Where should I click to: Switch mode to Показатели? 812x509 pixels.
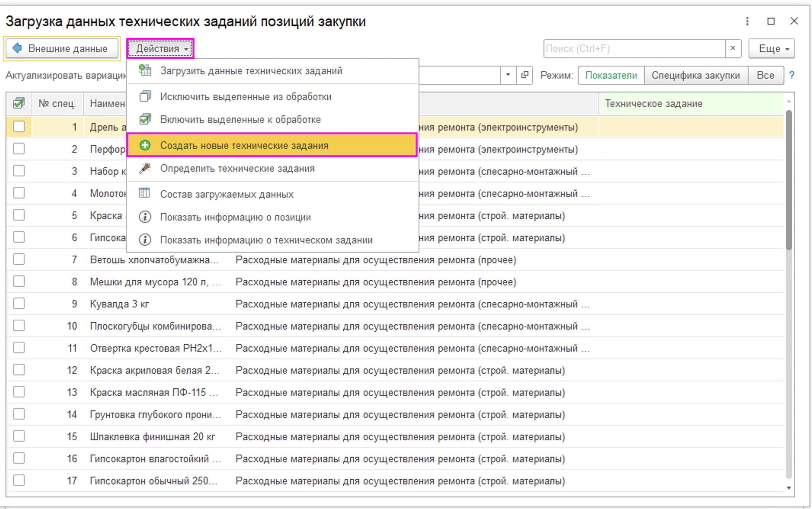point(611,75)
